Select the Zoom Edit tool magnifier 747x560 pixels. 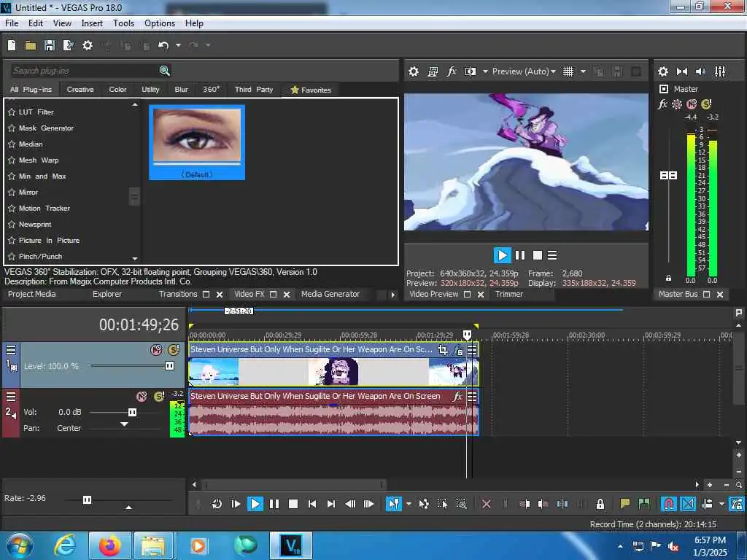point(461,504)
